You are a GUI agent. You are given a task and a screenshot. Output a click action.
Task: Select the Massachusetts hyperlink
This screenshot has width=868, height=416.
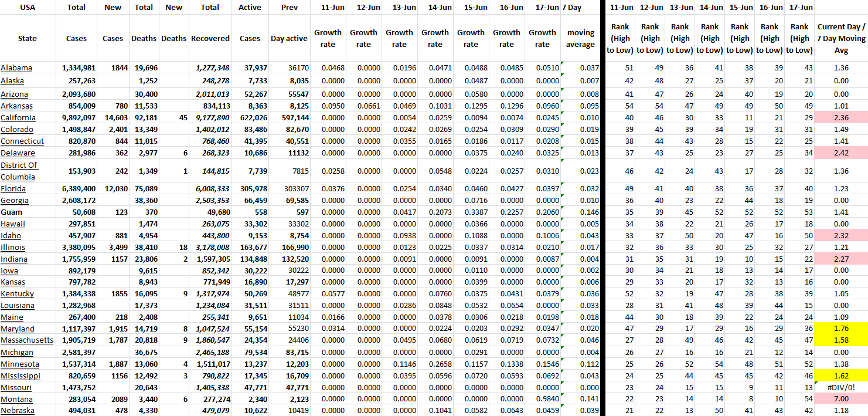[x=27, y=340]
